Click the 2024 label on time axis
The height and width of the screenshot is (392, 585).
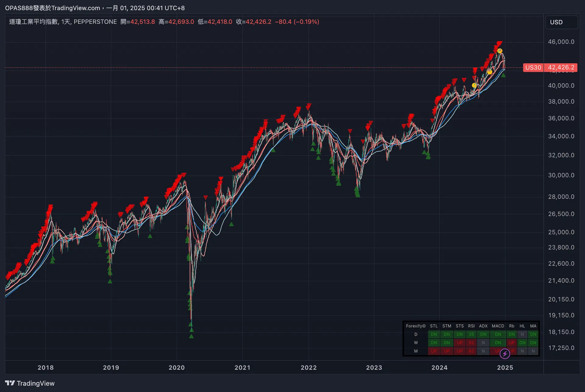(440, 368)
